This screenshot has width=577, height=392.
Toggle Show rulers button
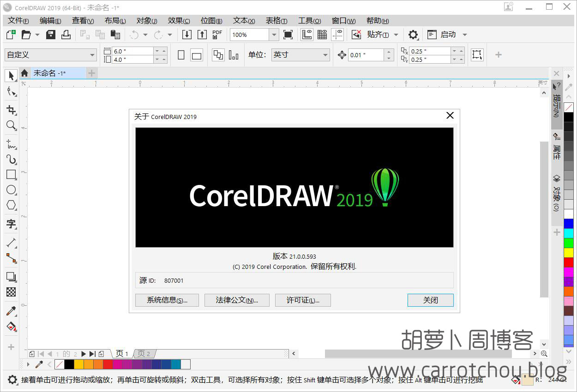click(x=307, y=35)
